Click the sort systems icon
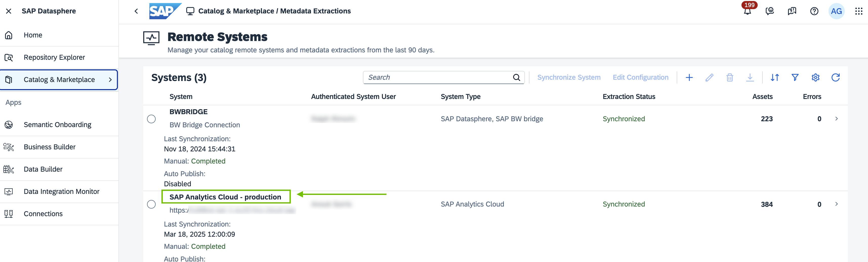 774,77
